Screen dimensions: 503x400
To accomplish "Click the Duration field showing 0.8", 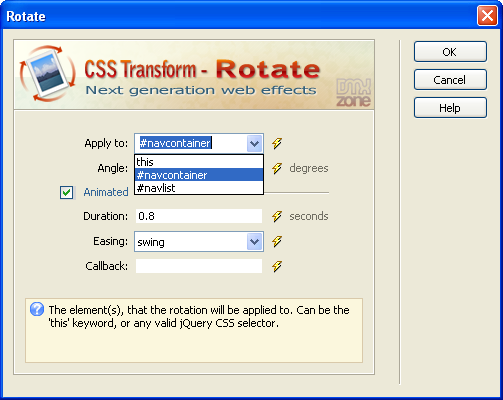I will 199,216.
